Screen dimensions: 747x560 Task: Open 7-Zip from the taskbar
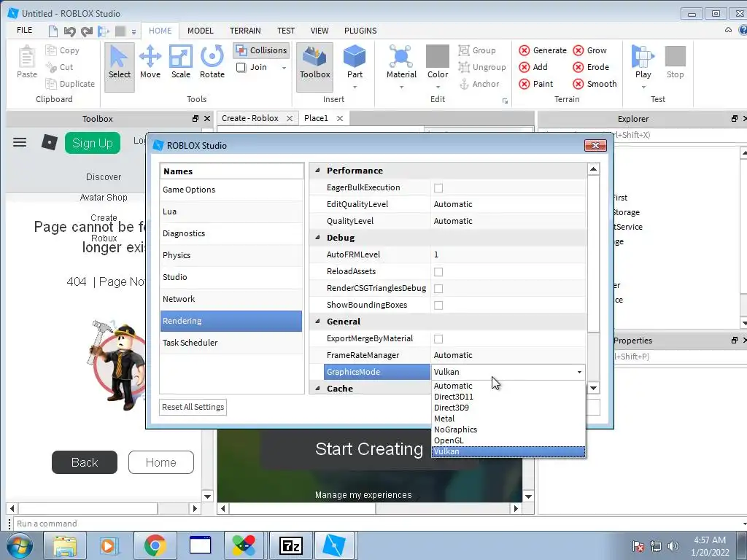coord(290,545)
